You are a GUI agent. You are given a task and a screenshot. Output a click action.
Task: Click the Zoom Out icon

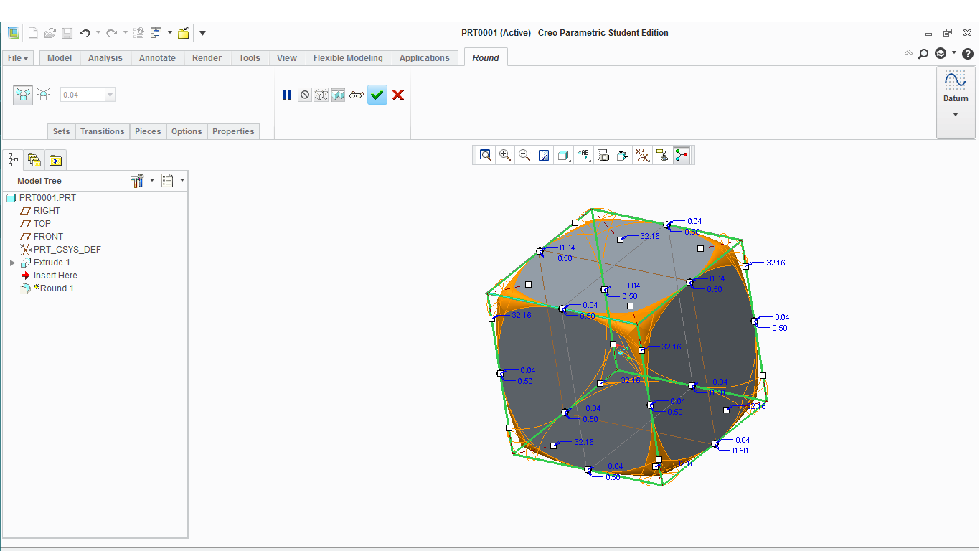[x=524, y=155]
